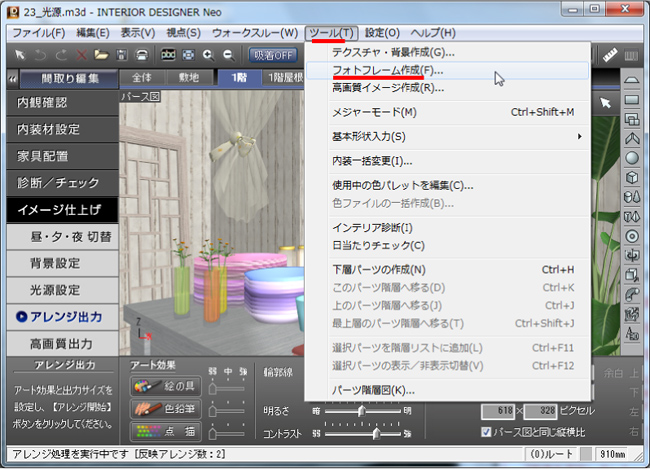Toggle パース図と同じ縦横比 checkbox

click(x=487, y=432)
